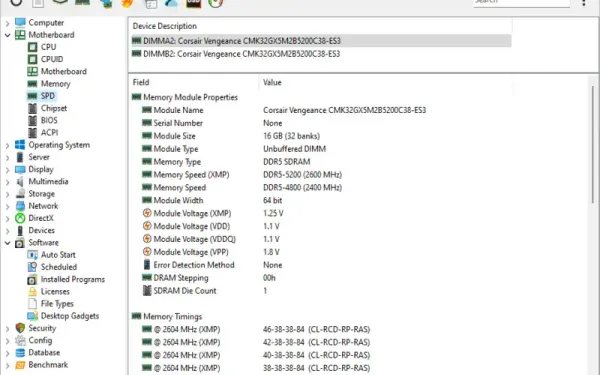Select the DIMMA2 Corsair Vengeance device row
Image resolution: width=600 pixels, height=375 pixels.
click(321, 41)
